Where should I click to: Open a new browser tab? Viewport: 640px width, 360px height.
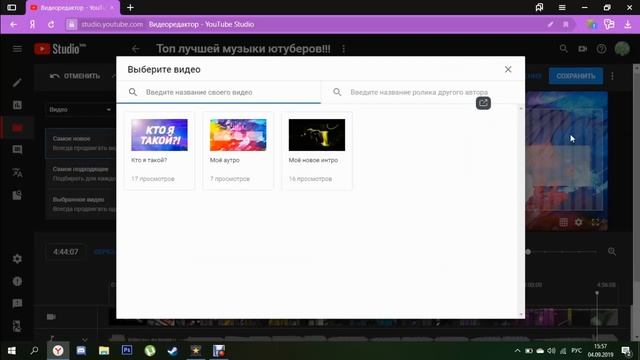[x=130, y=8]
